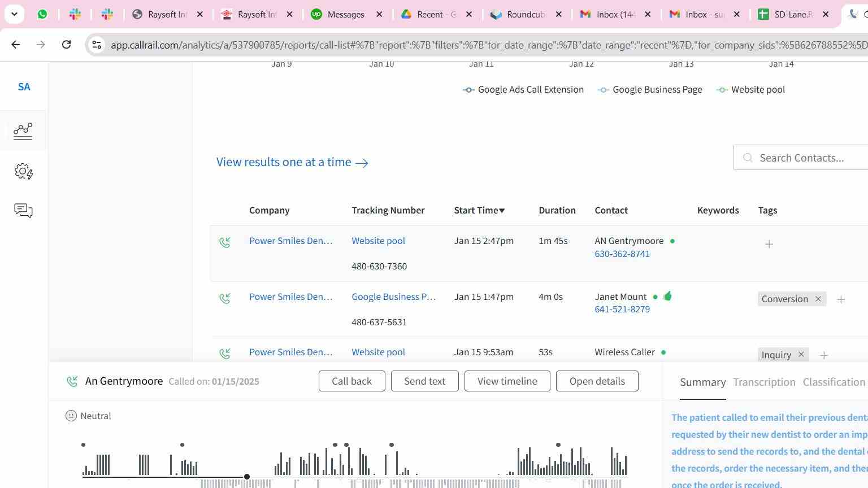Switch to the Classification tab
Screen dimensions: 868x488
click(x=834, y=382)
